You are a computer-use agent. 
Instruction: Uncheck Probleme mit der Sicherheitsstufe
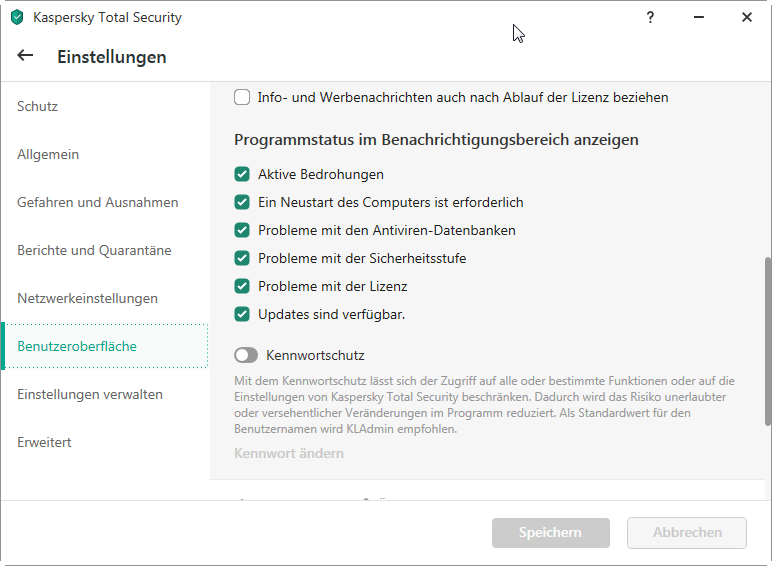tap(242, 258)
